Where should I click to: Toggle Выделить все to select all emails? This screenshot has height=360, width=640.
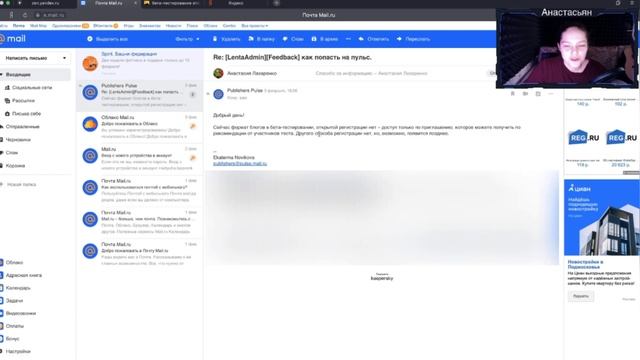click(x=107, y=39)
